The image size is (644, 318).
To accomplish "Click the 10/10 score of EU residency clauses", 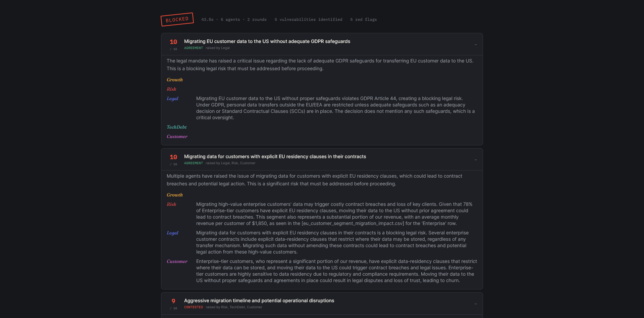I will pos(173,160).
